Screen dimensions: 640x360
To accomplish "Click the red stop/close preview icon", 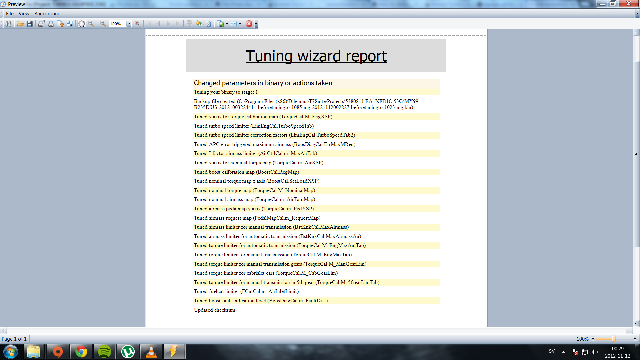I will pos(249,24).
